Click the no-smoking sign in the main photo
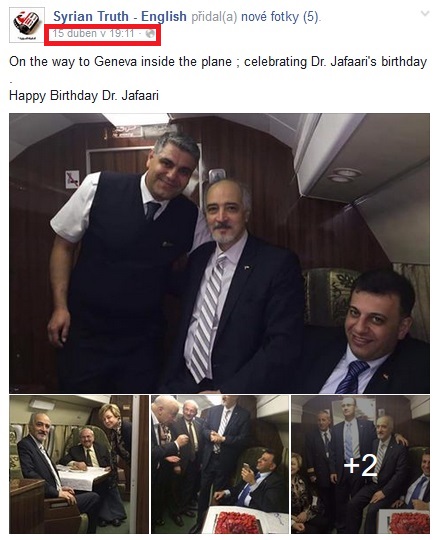 tap(72, 179)
